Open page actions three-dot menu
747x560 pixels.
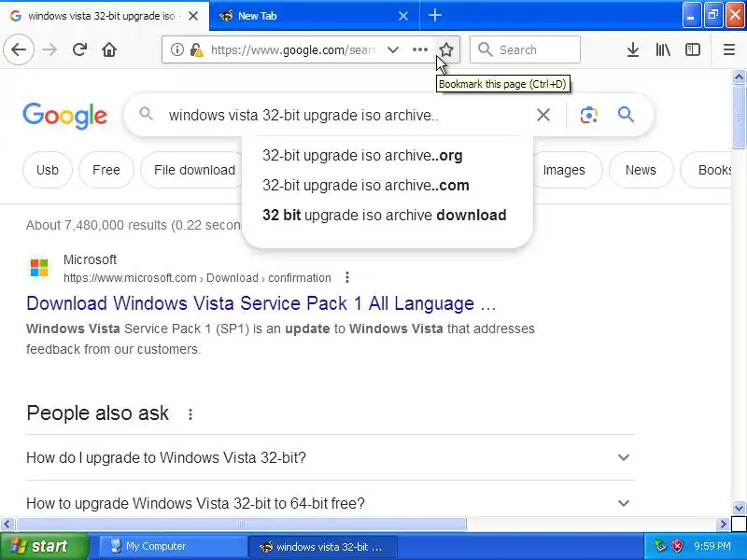[419, 49]
